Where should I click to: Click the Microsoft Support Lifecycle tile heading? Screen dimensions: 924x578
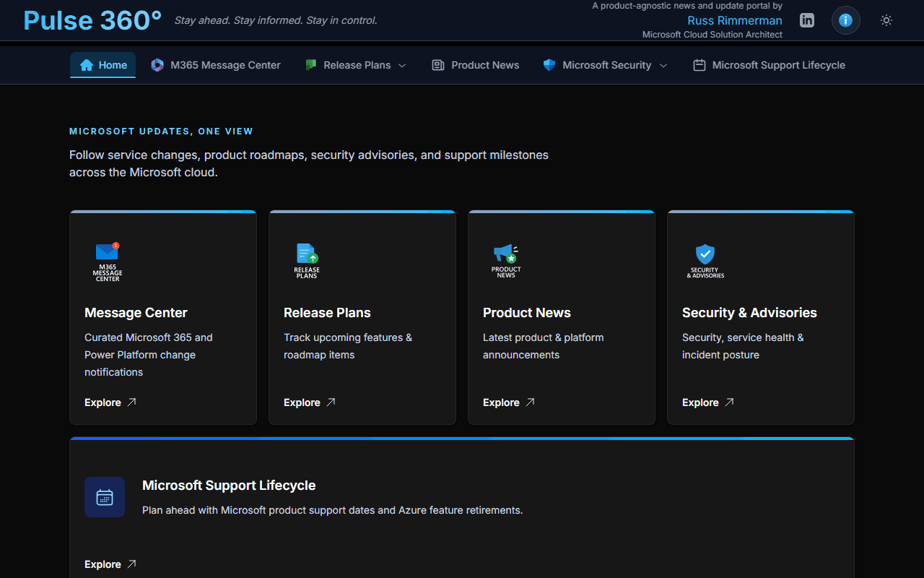click(x=229, y=486)
